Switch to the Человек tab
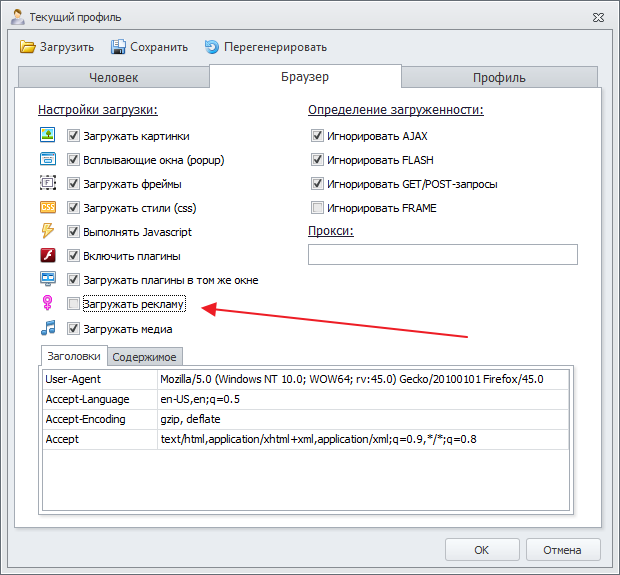The width and height of the screenshot is (620, 575). click(x=113, y=77)
